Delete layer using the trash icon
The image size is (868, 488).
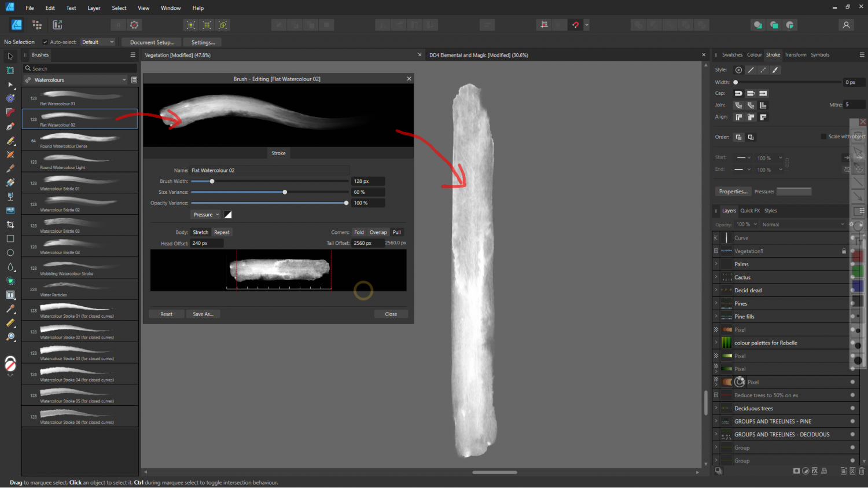[862, 471]
